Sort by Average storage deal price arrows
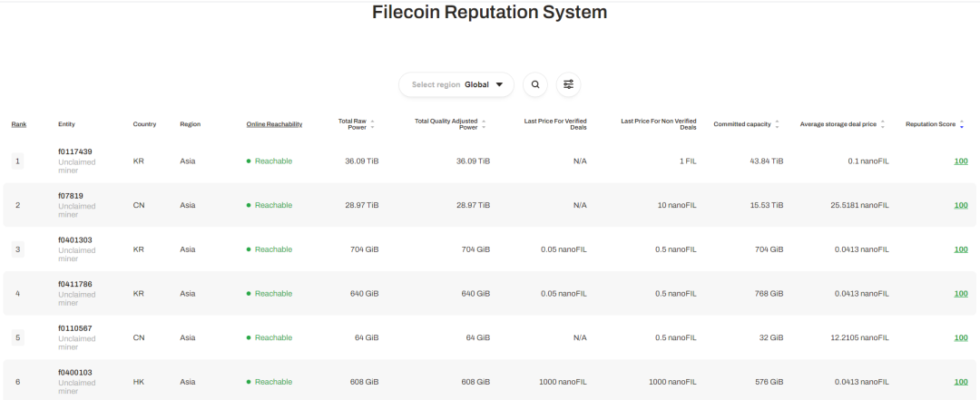 [x=883, y=124]
